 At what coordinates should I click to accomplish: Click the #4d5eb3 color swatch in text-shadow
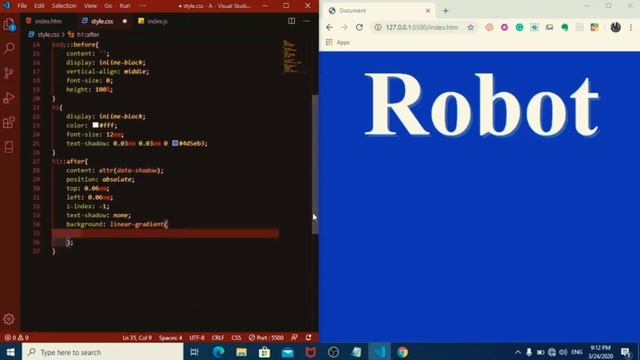(175, 143)
